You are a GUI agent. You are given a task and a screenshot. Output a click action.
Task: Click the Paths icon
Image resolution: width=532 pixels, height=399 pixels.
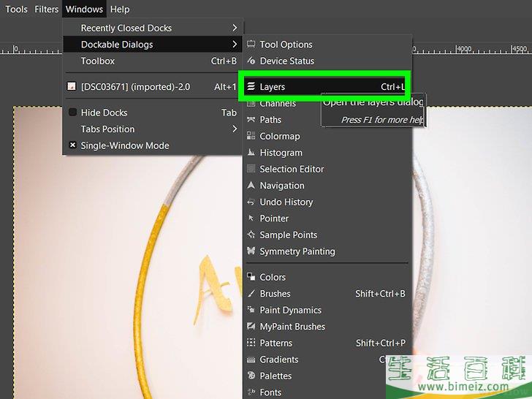pyautogui.click(x=251, y=120)
